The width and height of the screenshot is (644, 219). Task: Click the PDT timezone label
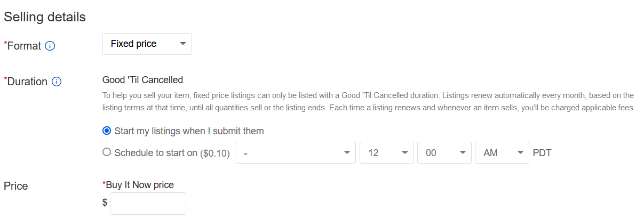[x=542, y=153]
